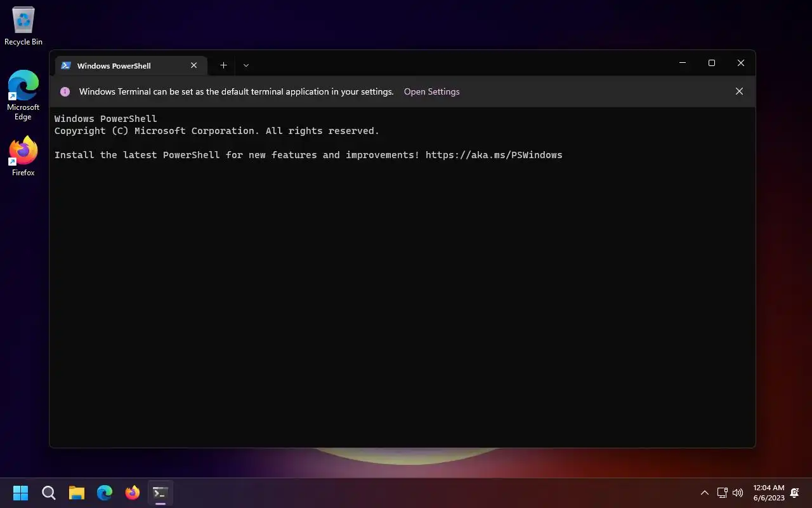Show hidden system tray icons
Image resolution: width=812 pixels, height=508 pixels.
(x=704, y=493)
